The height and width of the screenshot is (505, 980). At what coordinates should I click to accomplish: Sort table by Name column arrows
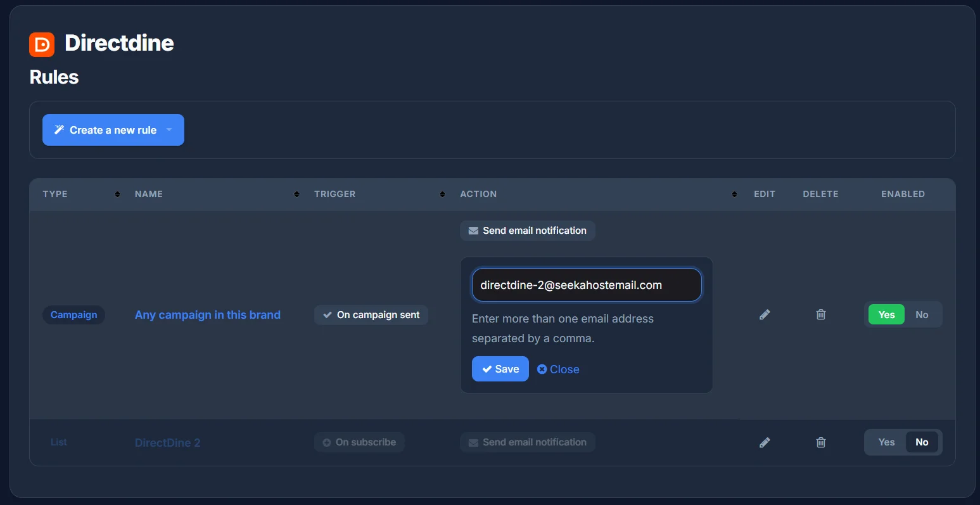coord(296,195)
